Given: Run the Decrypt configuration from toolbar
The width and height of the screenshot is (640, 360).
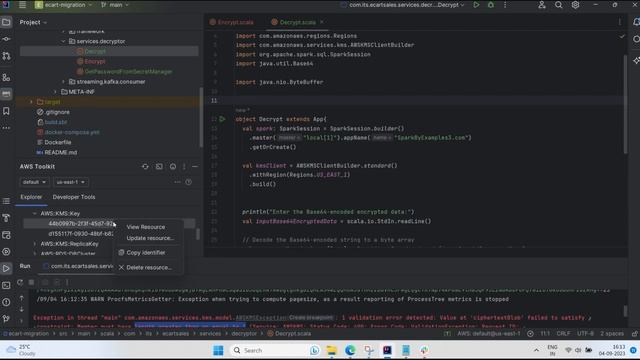Looking at the screenshot, I should pyautogui.click(x=476, y=5).
